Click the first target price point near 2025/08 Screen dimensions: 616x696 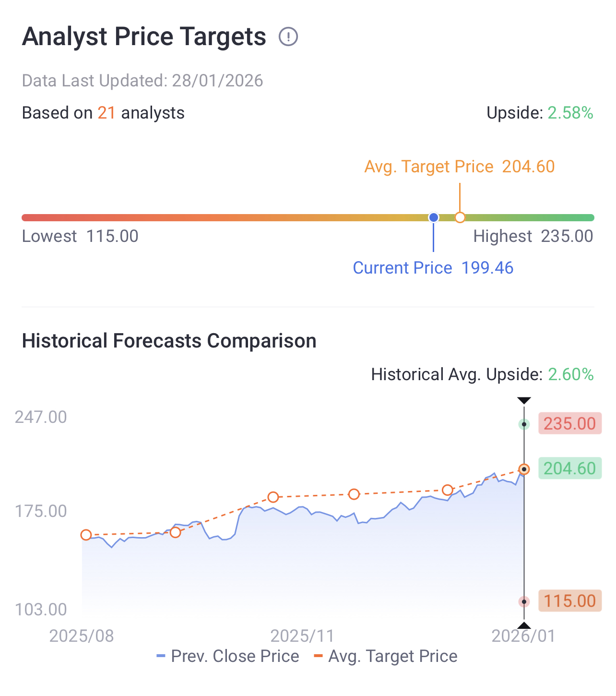click(x=86, y=535)
